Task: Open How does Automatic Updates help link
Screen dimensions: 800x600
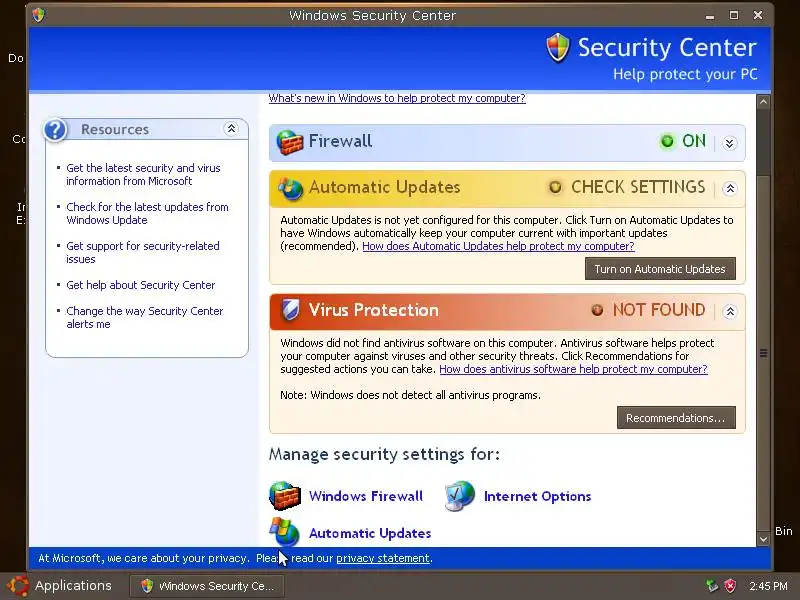Action: click(x=498, y=246)
